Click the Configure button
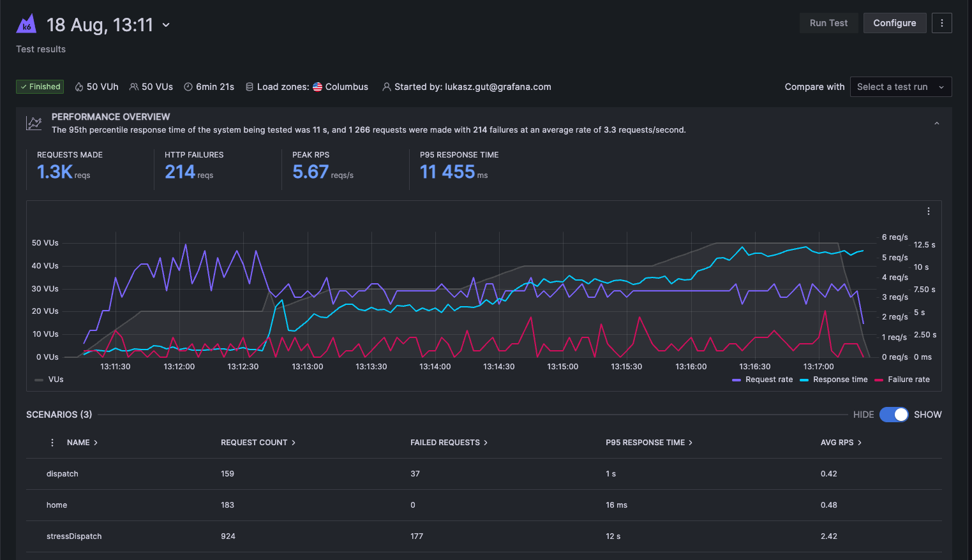Screen dimensions: 972x560 (894, 23)
